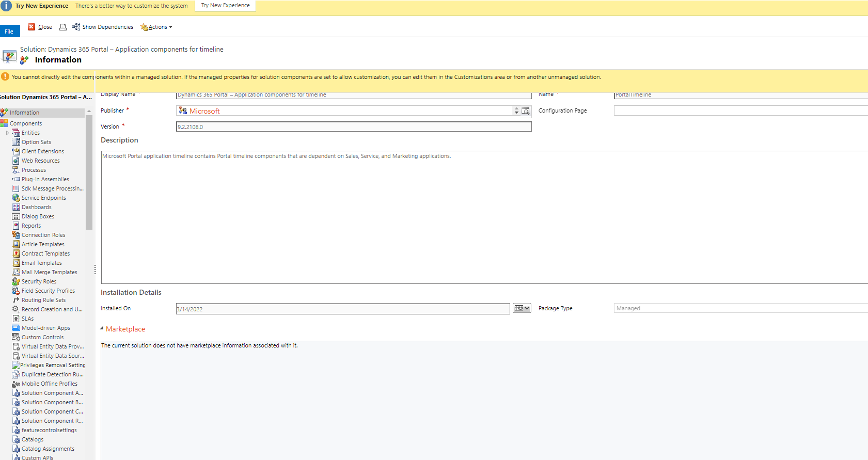The image size is (868, 460).
Task: Select Information in the left navigation
Action: point(42,113)
